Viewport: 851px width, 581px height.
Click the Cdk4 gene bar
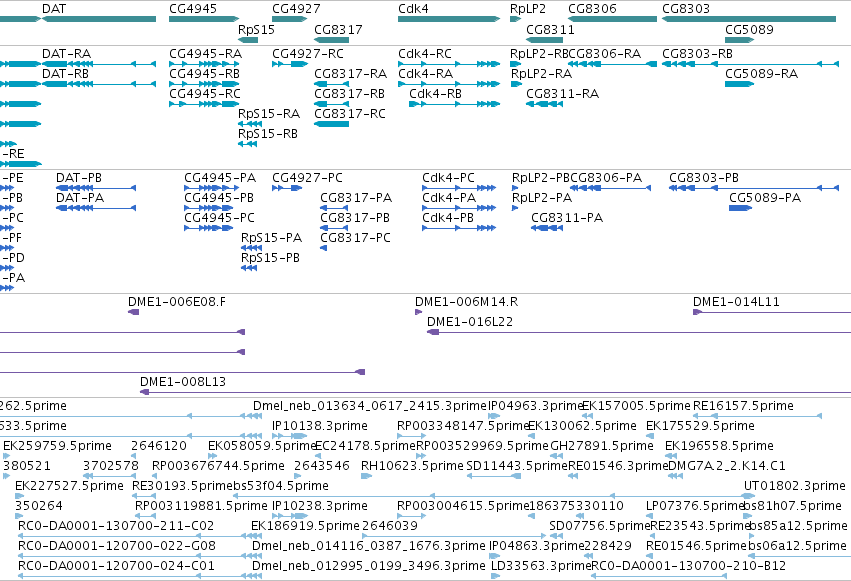449,19
